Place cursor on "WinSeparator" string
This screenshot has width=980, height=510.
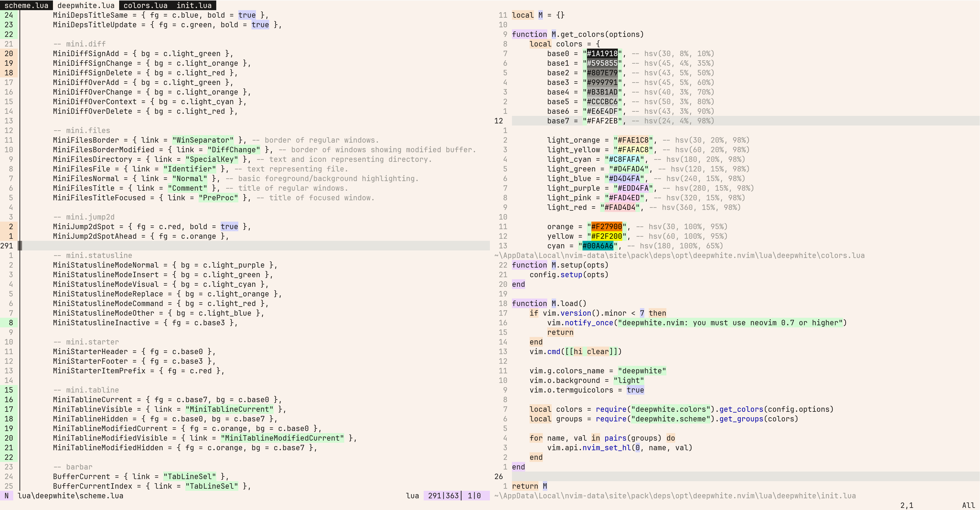[x=203, y=140]
